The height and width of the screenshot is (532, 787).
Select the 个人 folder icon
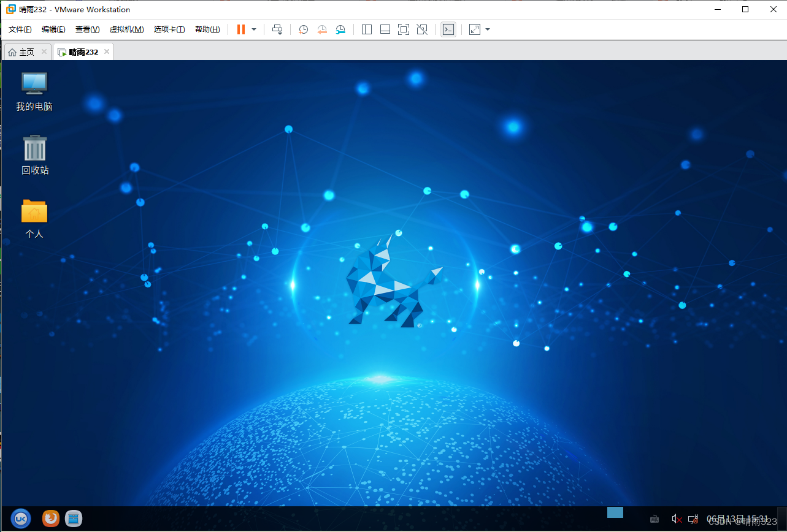pyautogui.click(x=34, y=219)
